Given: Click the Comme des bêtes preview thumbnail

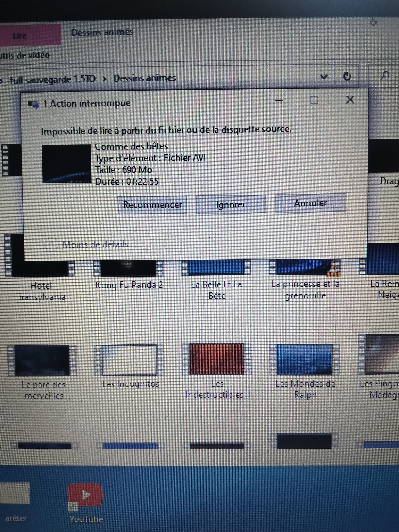Looking at the screenshot, I should [67, 164].
